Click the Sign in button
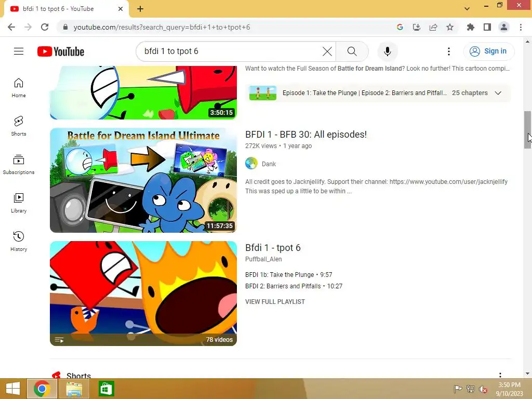The image size is (532, 399). tap(489, 51)
